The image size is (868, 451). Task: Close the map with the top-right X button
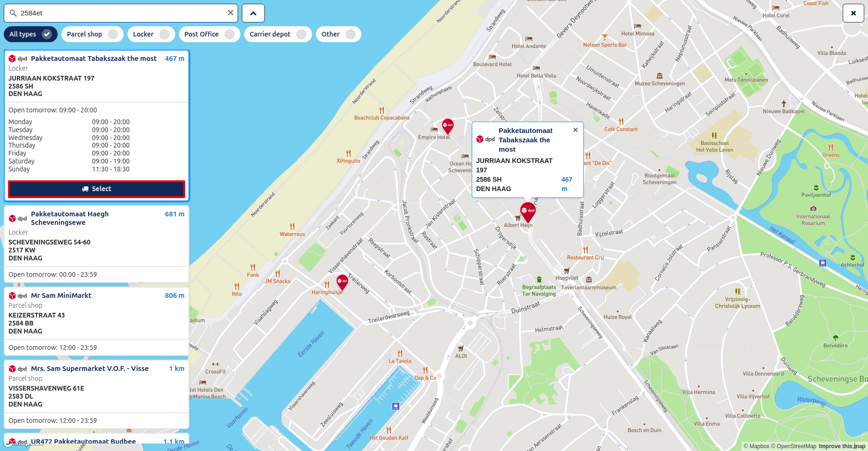(x=853, y=13)
